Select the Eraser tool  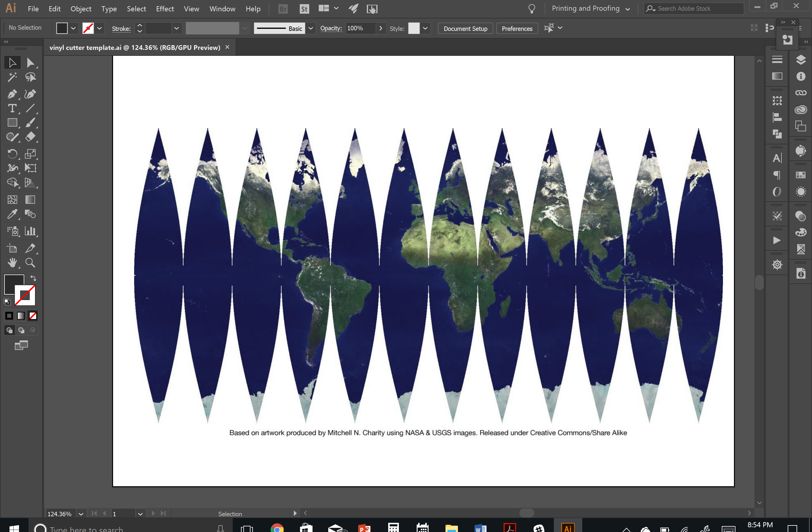30,137
